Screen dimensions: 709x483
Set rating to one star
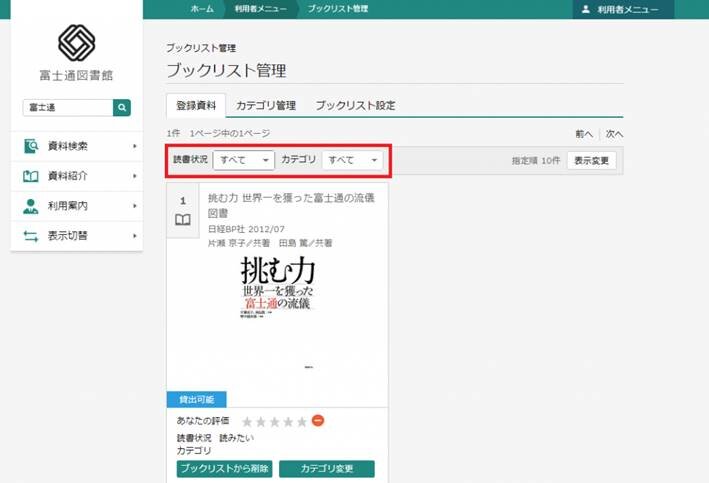247,422
